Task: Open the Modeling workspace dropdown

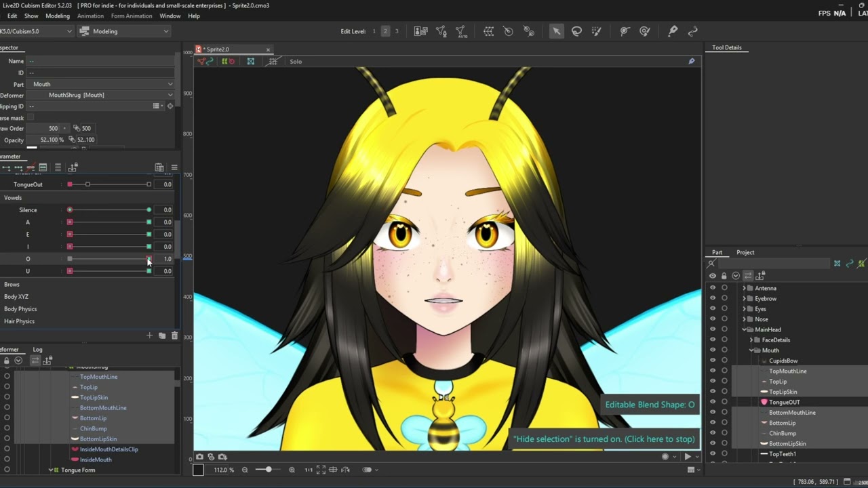Action: click(x=123, y=31)
